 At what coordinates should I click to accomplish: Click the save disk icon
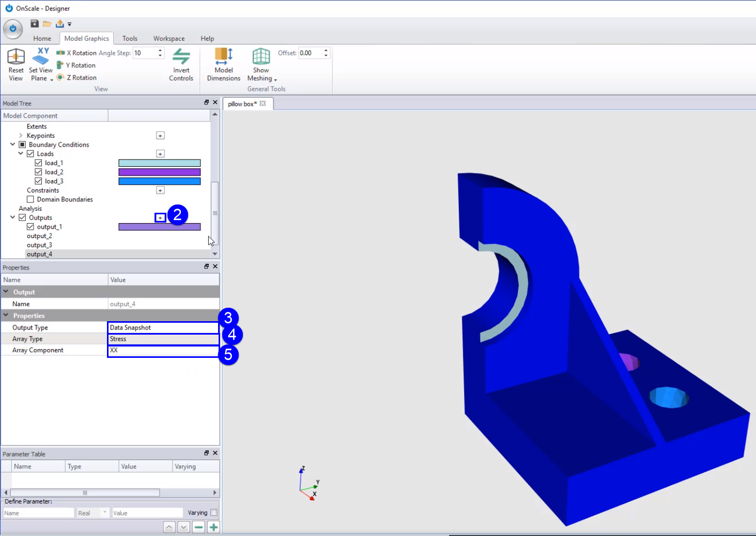pos(35,24)
